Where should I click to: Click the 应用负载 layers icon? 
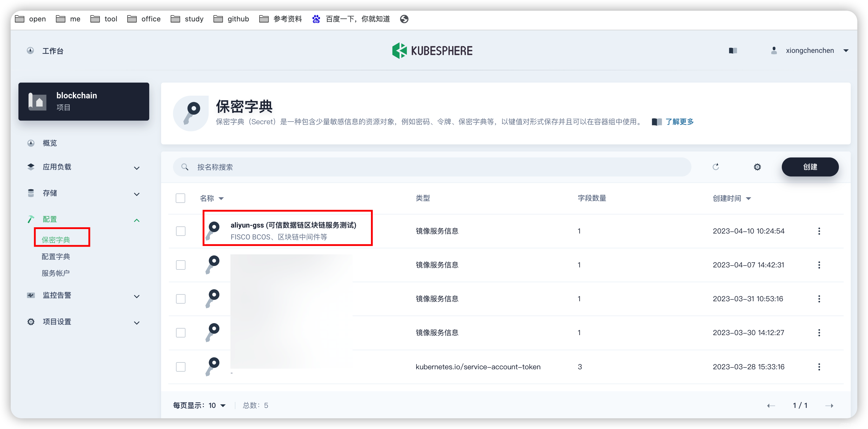click(x=31, y=167)
